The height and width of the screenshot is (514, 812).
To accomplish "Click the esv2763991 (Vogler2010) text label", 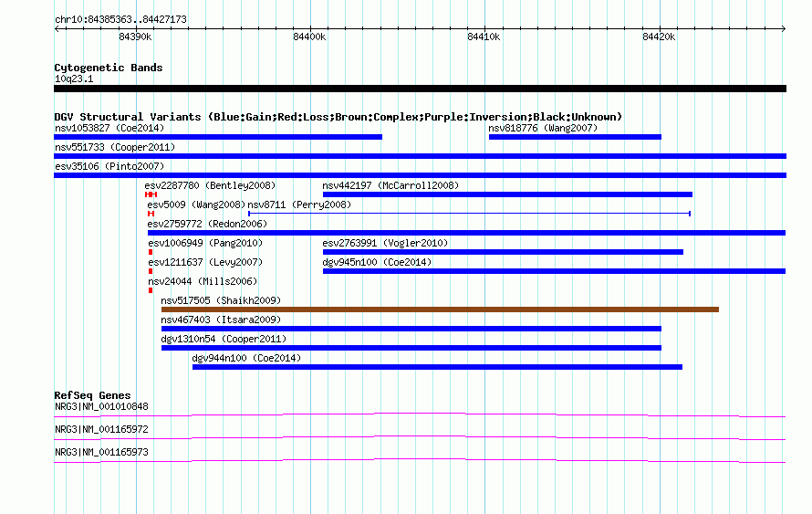I will (x=385, y=243).
